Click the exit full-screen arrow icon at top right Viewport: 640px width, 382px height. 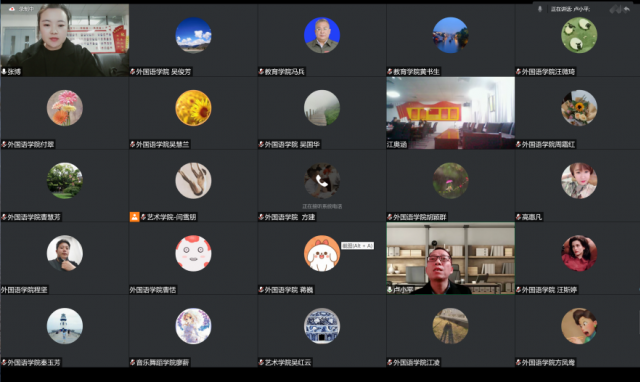[x=627, y=9]
